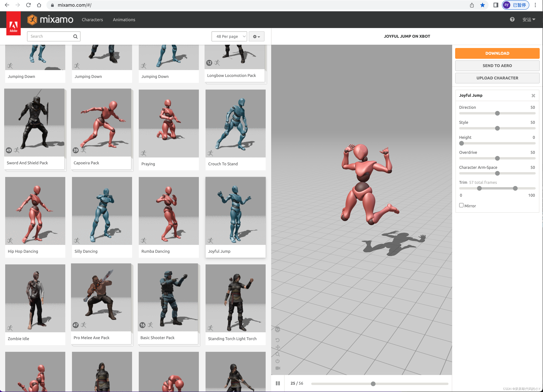Click the SEND TO AERO button
Viewport: 543px width, 392px height.
click(x=497, y=66)
